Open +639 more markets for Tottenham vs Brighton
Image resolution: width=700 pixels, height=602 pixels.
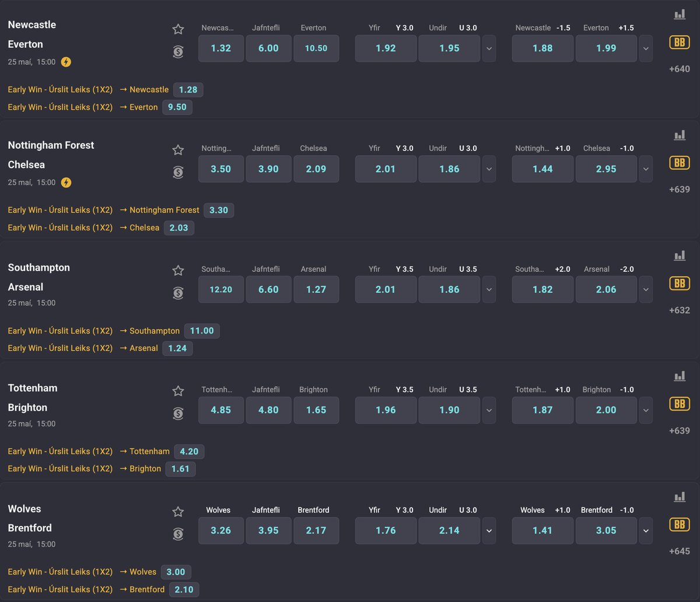pyautogui.click(x=680, y=430)
